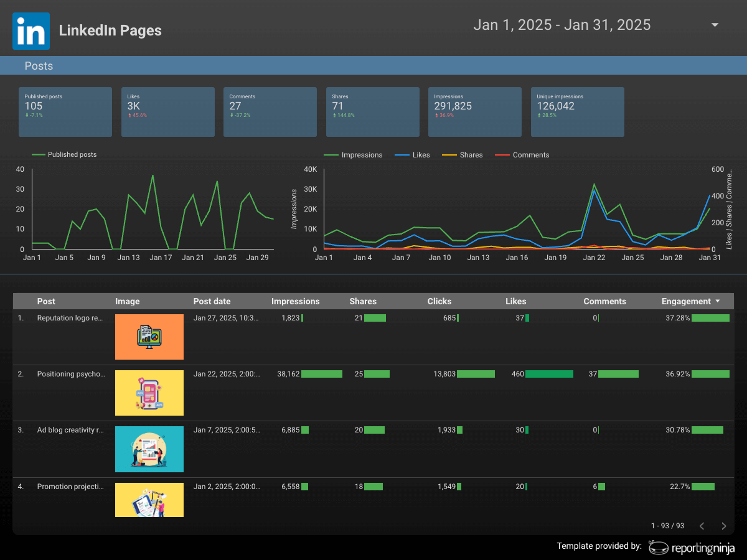This screenshot has width=747, height=560.
Task: Click the Likes 3K scorecard
Action: 167,112
